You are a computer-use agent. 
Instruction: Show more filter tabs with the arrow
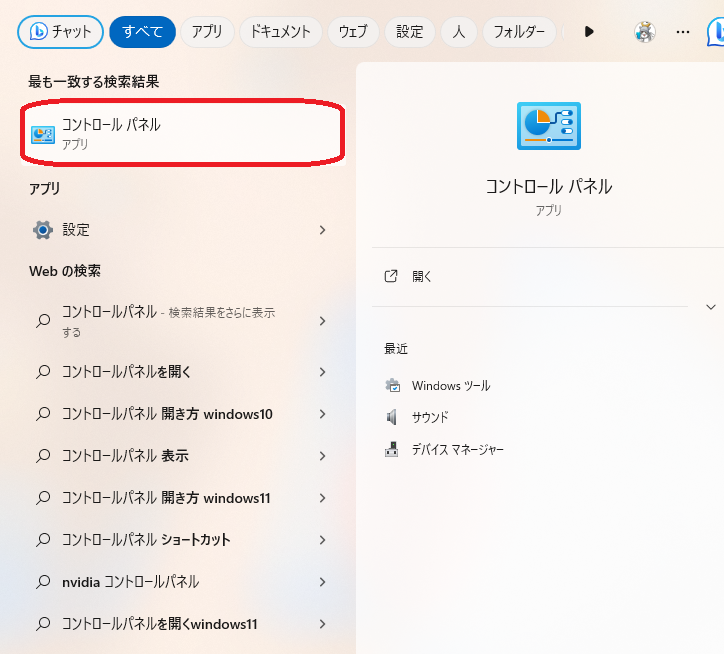[x=589, y=32]
